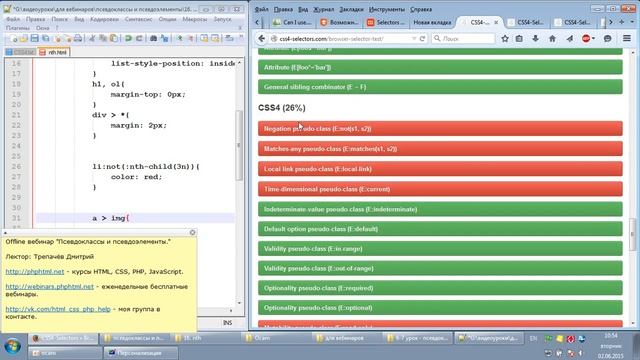Viewport: 640px width, 360px height.
Task: Expand the Notepad++ toolbar overflow chevron
Action: (x=241, y=37)
